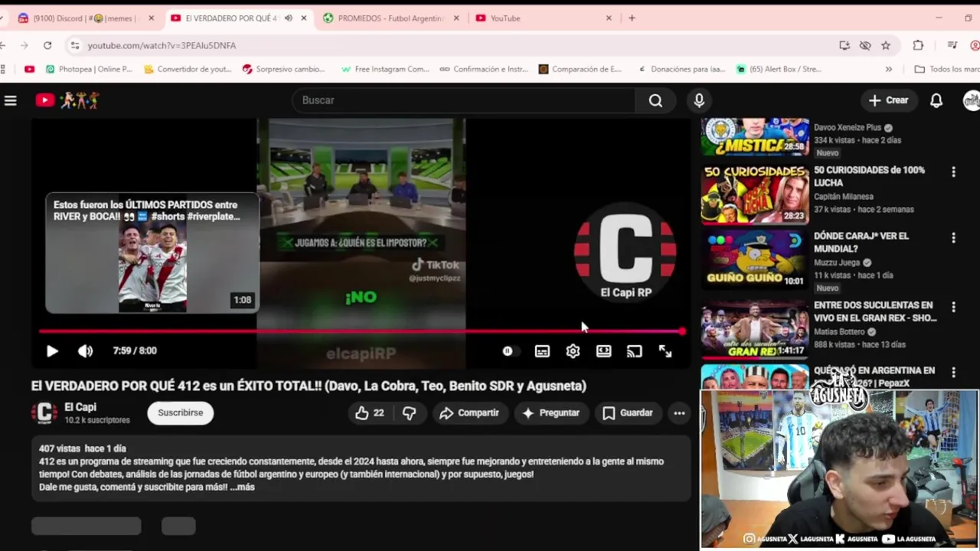Open the Todos los marcadores folder

[x=947, y=69]
